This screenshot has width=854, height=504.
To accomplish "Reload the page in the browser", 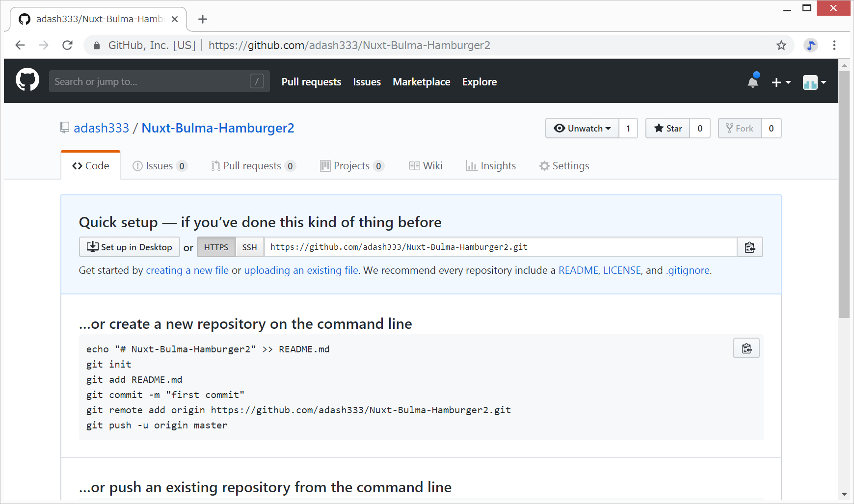I will point(68,46).
